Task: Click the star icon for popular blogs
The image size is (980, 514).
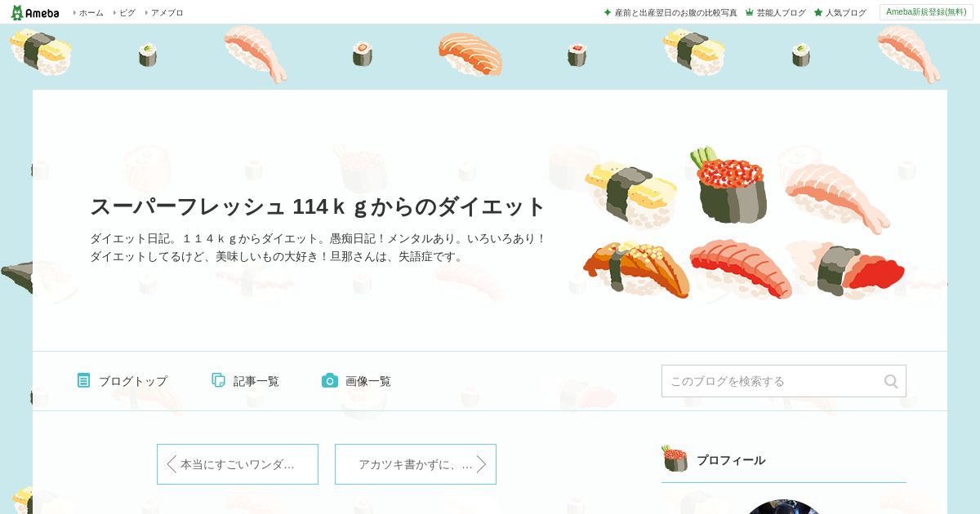Action: point(818,12)
